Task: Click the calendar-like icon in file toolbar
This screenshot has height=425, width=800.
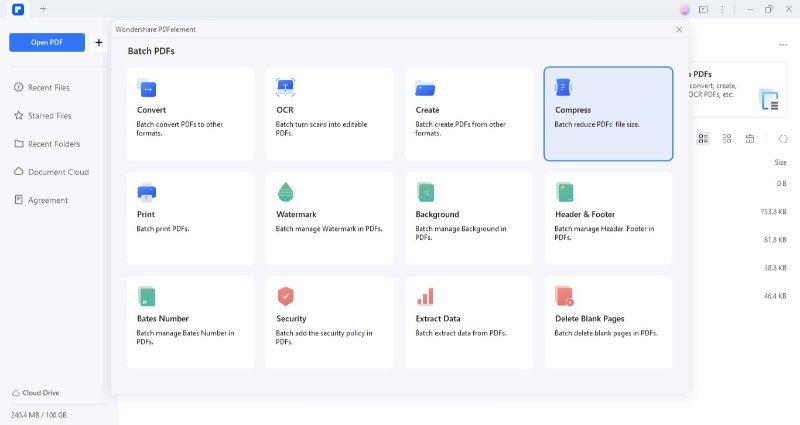Action: pyautogui.click(x=750, y=138)
